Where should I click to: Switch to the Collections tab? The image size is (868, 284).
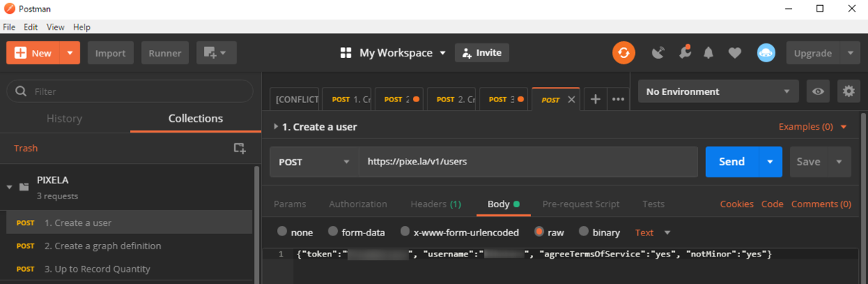[x=195, y=118]
